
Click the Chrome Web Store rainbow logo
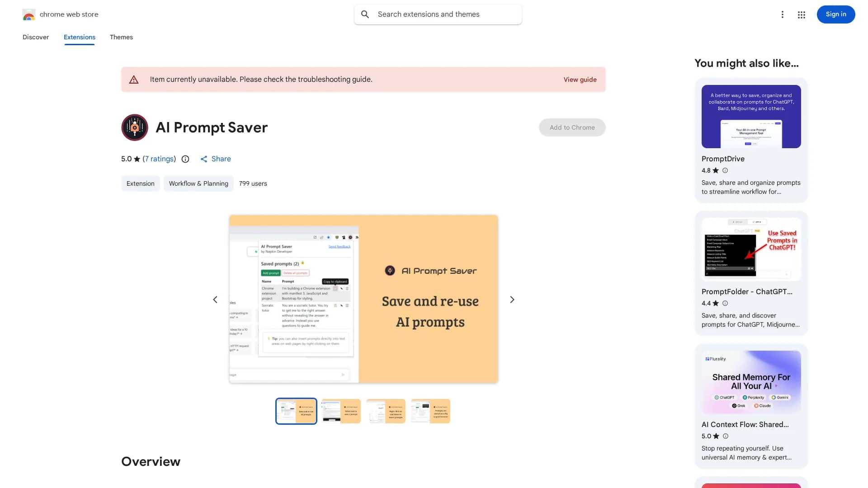29,14
